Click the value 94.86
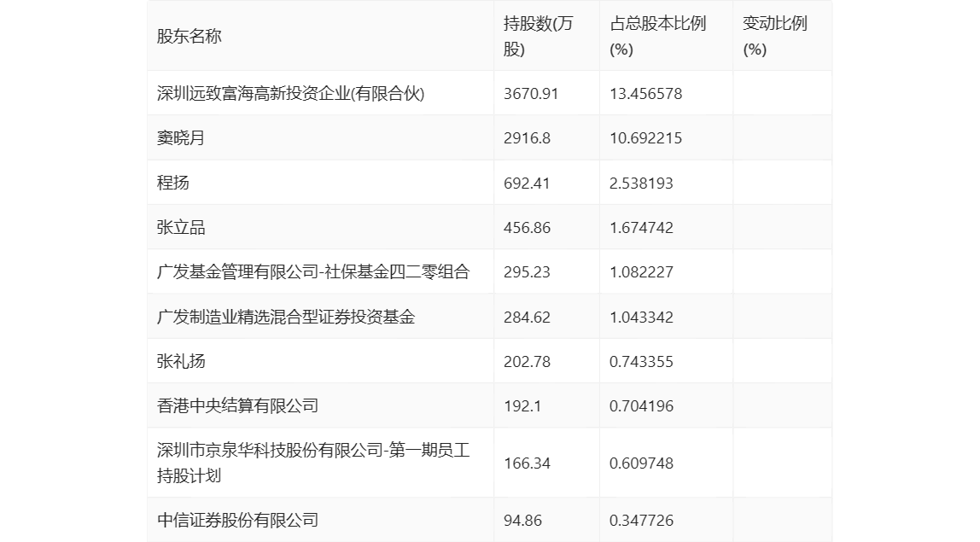 (x=522, y=520)
